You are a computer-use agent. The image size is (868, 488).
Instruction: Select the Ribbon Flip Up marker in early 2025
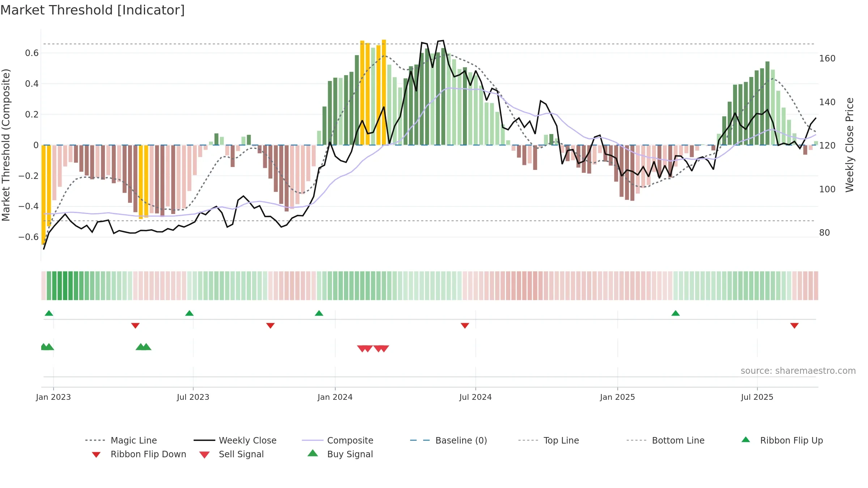coord(675,313)
